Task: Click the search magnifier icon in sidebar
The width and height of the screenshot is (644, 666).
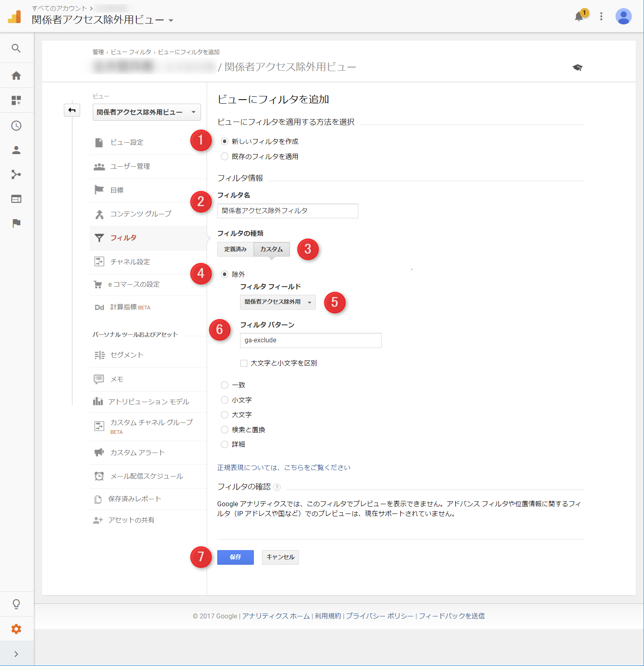Action: pos(16,48)
